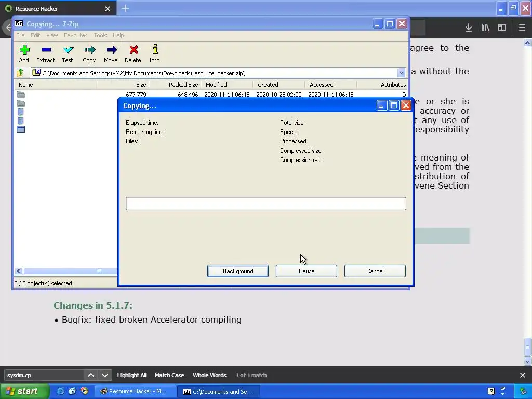Open the Tools menu in 7-Zip

click(x=100, y=35)
